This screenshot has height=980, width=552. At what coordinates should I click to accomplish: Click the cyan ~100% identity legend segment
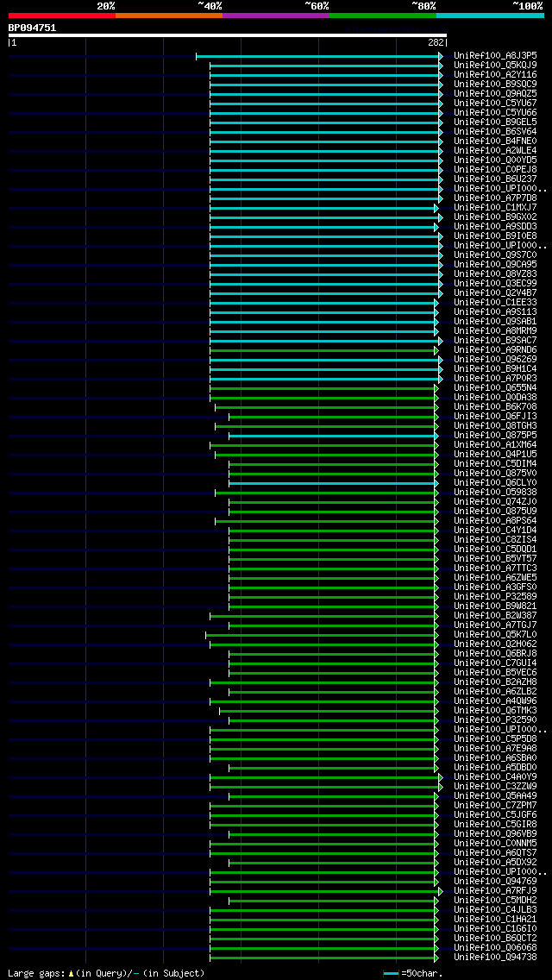coord(490,15)
